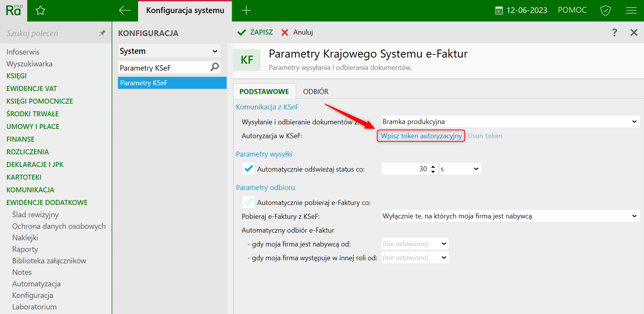644x314 pixels.
Task: Expand EWIDENCJE VAT section
Action: (x=32, y=89)
